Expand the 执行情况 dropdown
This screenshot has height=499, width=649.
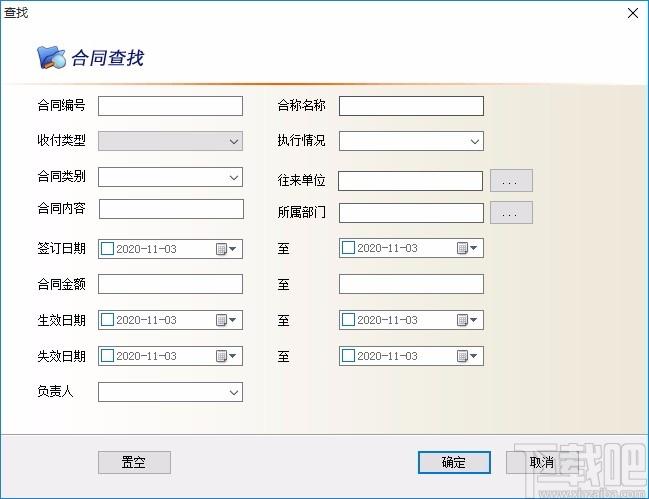(x=475, y=141)
